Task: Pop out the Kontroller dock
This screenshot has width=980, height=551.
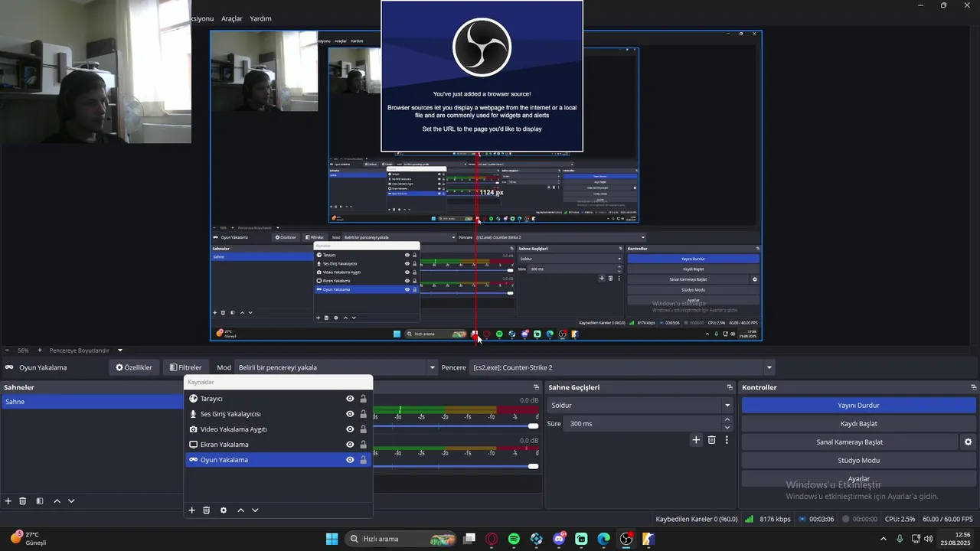Action: coord(973,387)
